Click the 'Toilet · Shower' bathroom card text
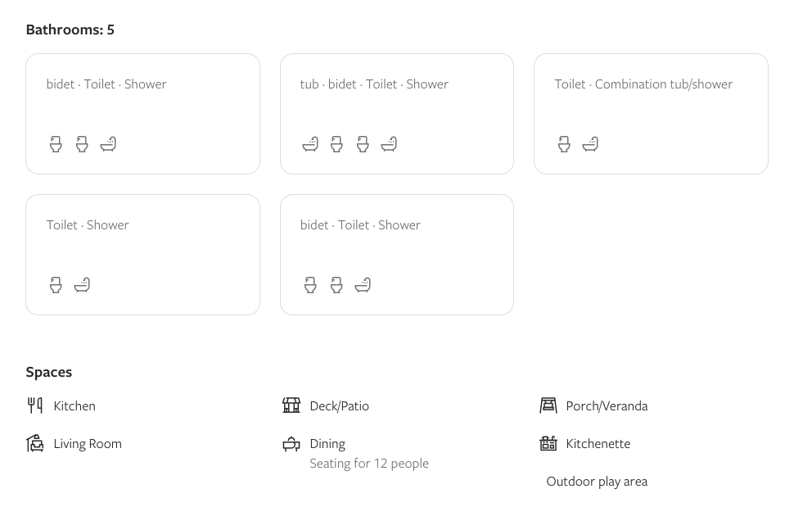 pos(88,225)
